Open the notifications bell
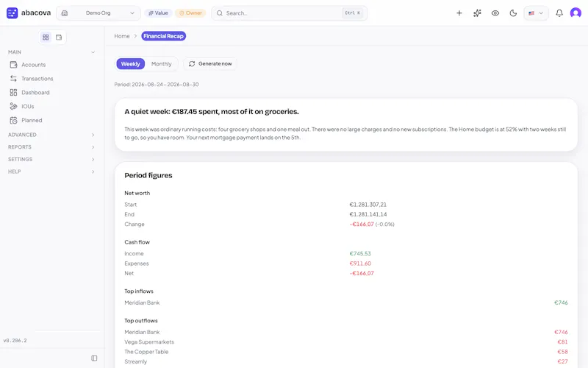This screenshot has height=368, width=588. pyautogui.click(x=559, y=13)
